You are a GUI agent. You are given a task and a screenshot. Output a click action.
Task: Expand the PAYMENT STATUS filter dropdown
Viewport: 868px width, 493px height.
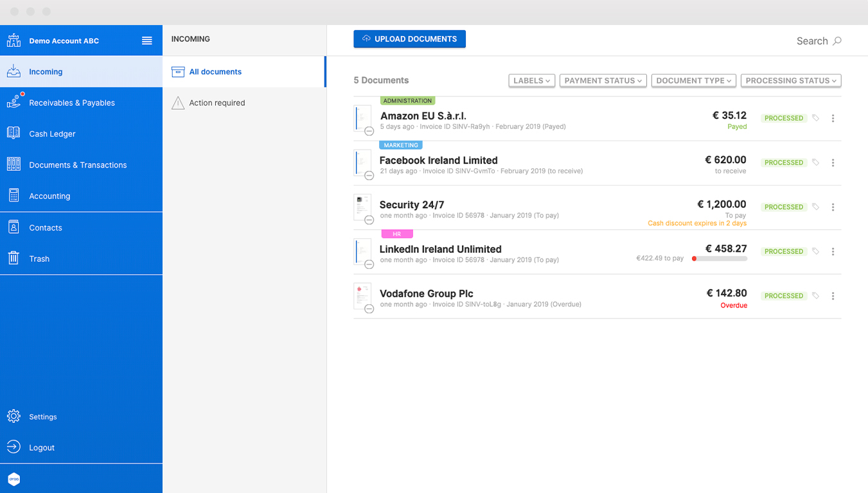[603, 80]
